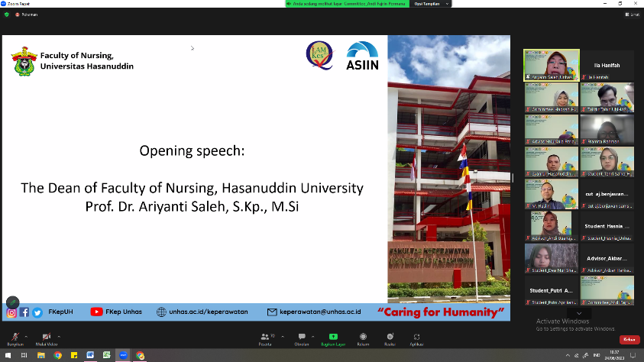Select the Ila Hanifah participant tile
The width and height of the screenshot is (644, 362).
[607, 65]
